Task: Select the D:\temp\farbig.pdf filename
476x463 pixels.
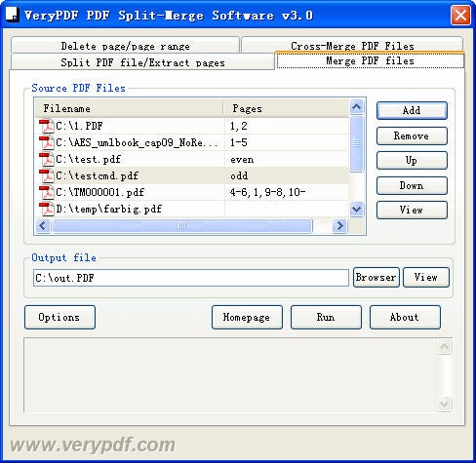Action: click(x=108, y=209)
